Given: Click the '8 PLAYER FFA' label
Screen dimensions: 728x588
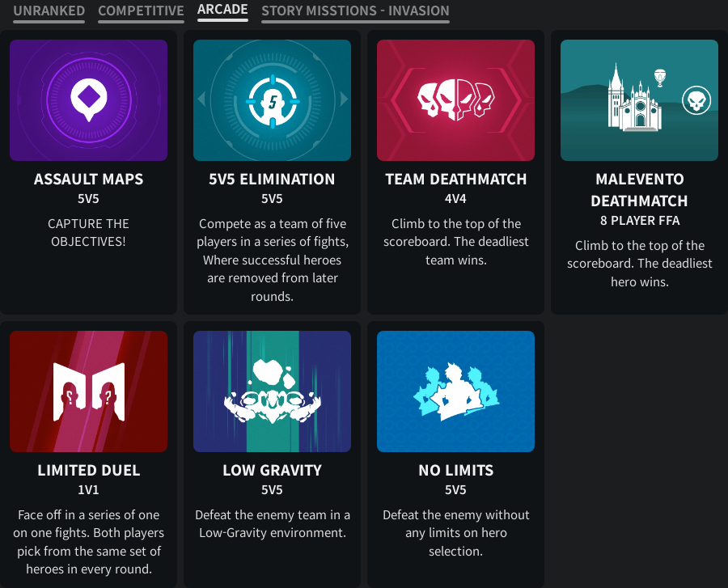Looking at the screenshot, I should tap(640, 221).
